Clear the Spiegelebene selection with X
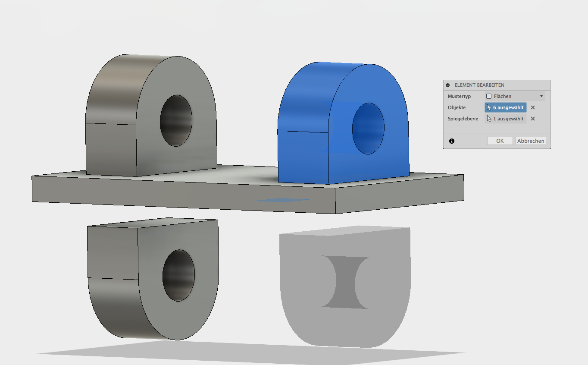Screen dimensions: 588x365 533,119
